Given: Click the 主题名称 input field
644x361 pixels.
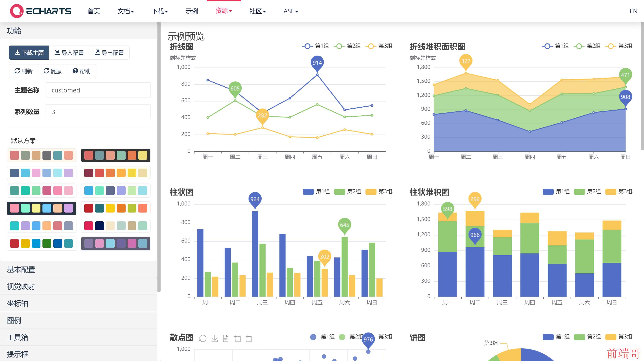Looking at the screenshot, I should click(x=98, y=90).
